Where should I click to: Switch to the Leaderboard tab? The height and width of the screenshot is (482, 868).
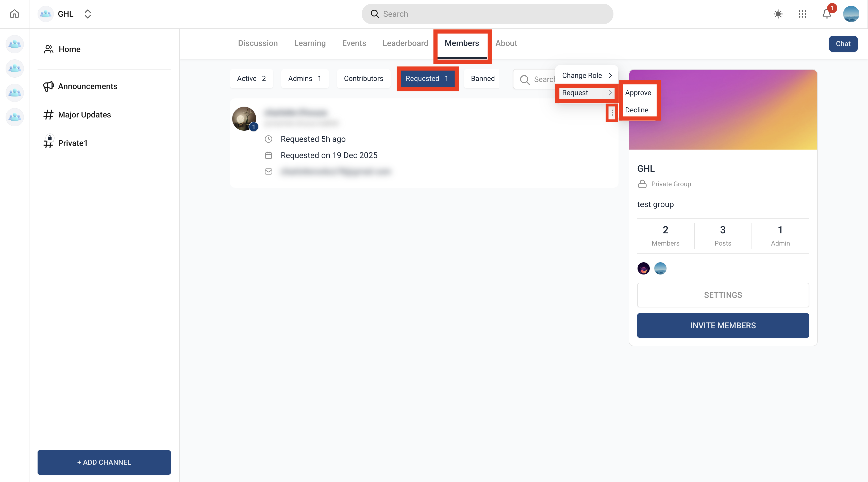(x=405, y=43)
